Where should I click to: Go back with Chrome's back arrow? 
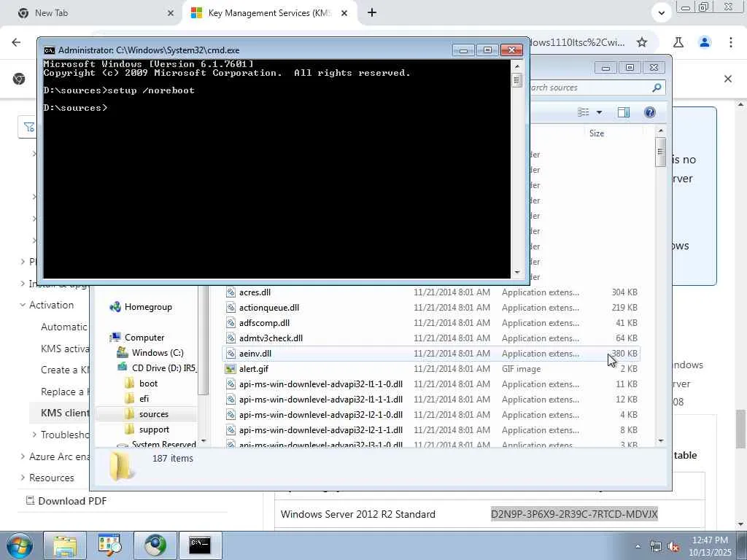[x=16, y=42]
